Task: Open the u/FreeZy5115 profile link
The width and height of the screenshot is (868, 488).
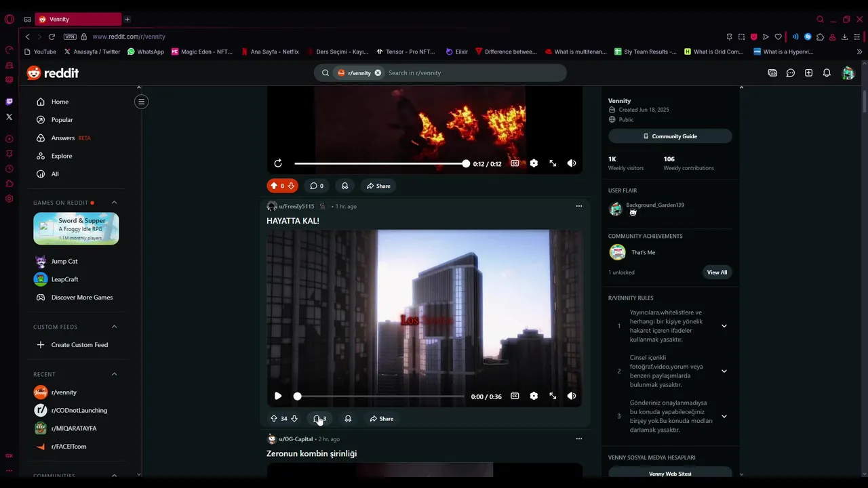Action: 296,206
